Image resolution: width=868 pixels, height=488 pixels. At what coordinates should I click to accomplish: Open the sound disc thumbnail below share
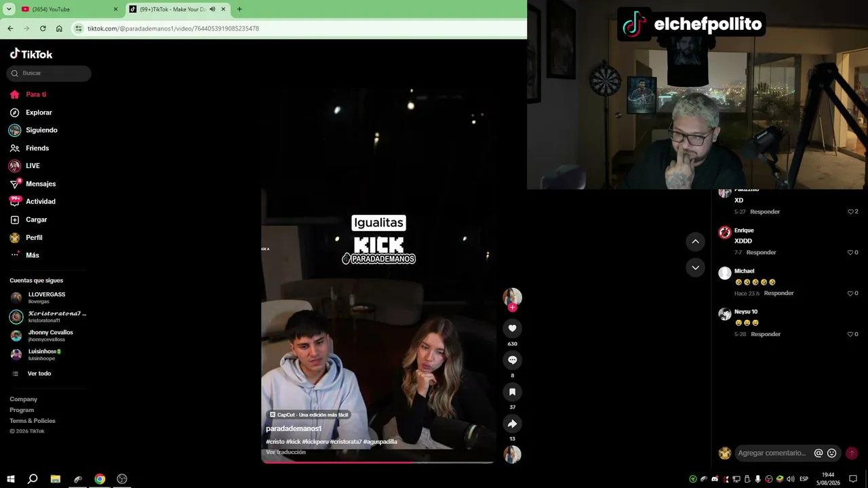(512, 454)
